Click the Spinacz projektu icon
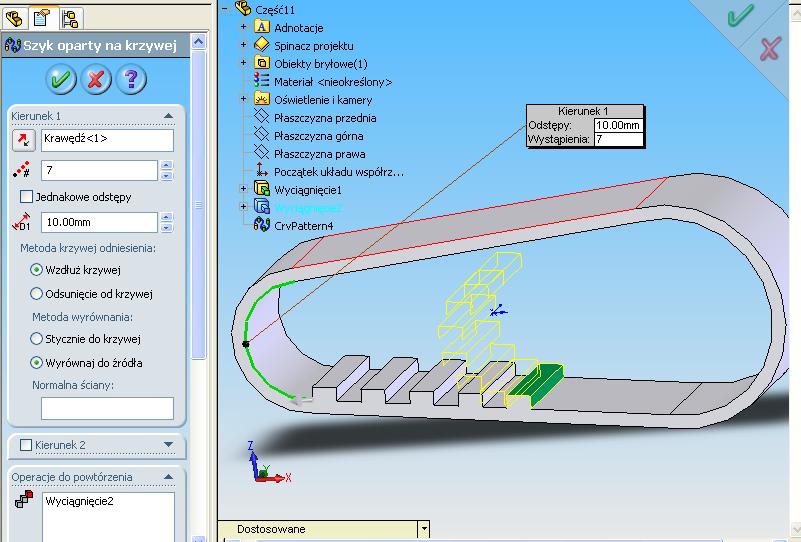 pos(262,44)
